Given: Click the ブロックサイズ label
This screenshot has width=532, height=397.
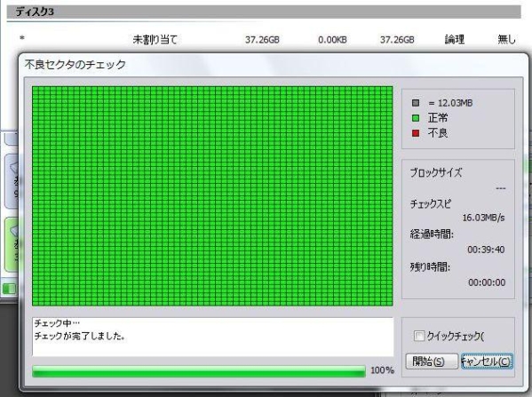Looking at the screenshot, I should tap(436, 172).
